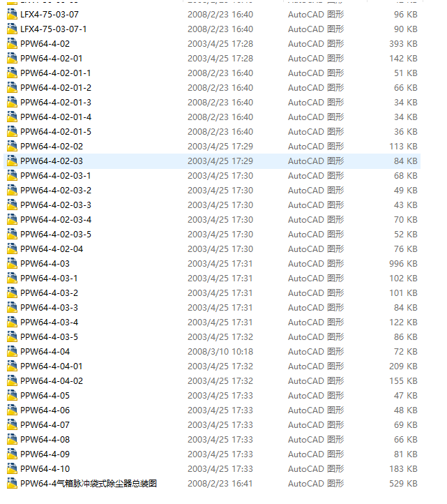Click the AutoCAD icon of LFX4-75-03-07

point(12,15)
